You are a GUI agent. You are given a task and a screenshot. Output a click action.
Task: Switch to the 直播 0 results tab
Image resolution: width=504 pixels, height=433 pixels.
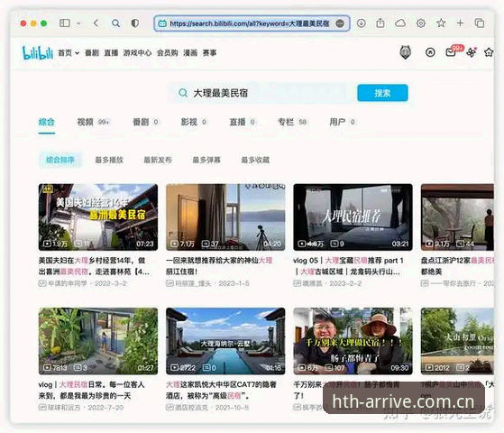tap(243, 122)
